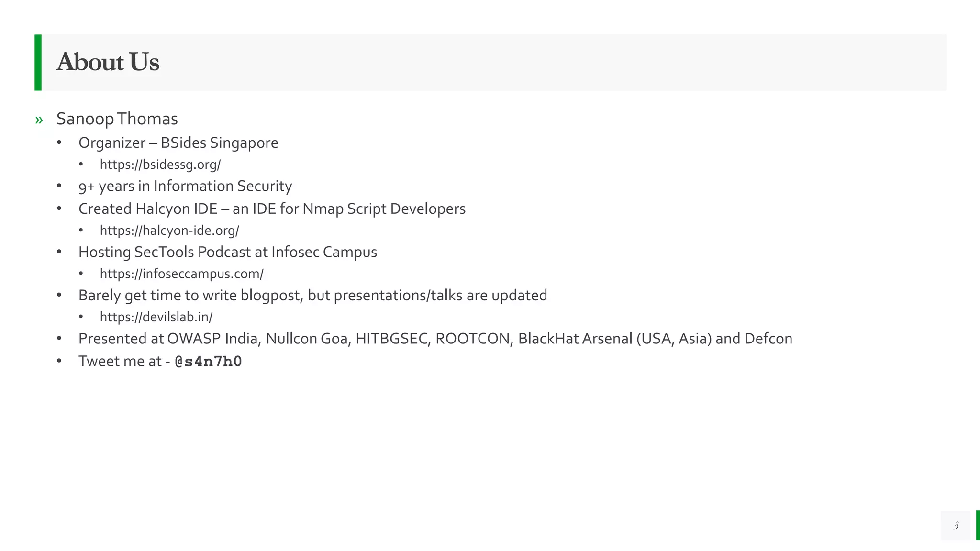This screenshot has width=980, height=551.
Task: Click the Tweet me at line
Action: click(160, 361)
